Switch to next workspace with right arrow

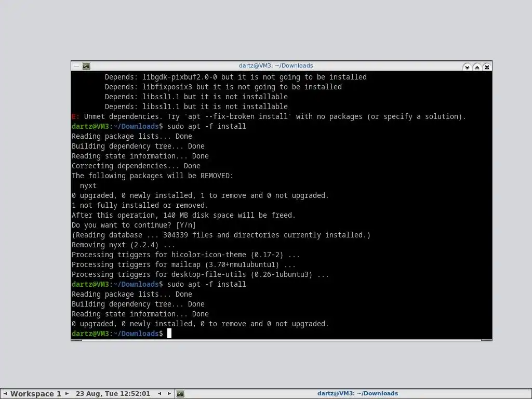tap(67, 394)
